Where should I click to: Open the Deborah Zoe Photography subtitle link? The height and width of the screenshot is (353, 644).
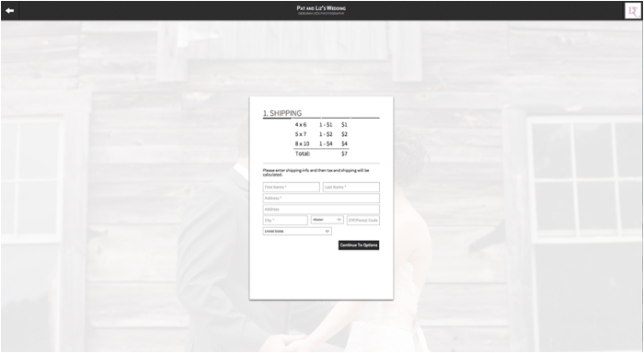(x=321, y=14)
